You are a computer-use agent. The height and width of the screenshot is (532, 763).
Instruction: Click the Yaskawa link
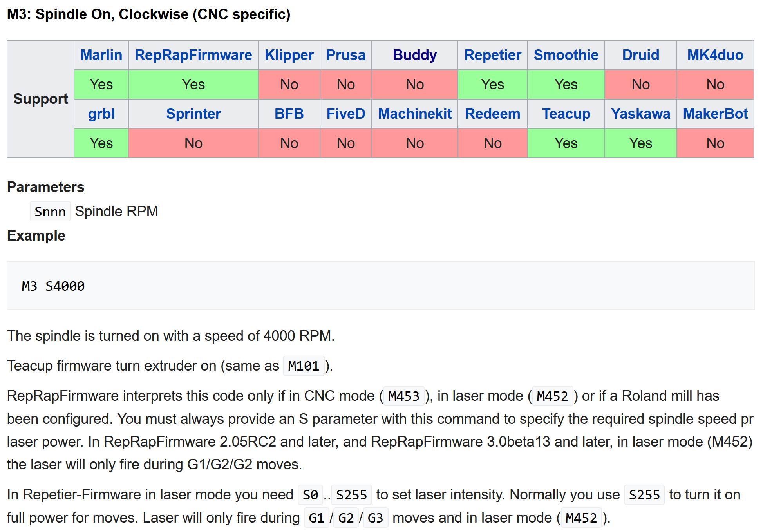tap(640, 114)
